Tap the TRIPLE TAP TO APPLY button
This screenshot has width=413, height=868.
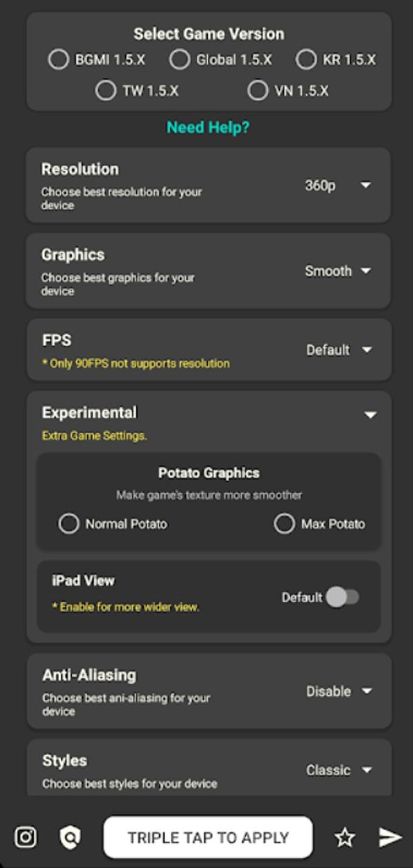coord(208,838)
